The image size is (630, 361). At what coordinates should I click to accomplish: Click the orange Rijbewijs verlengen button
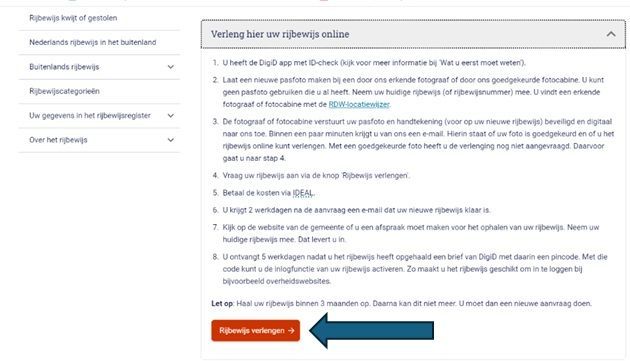tap(256, 330)
